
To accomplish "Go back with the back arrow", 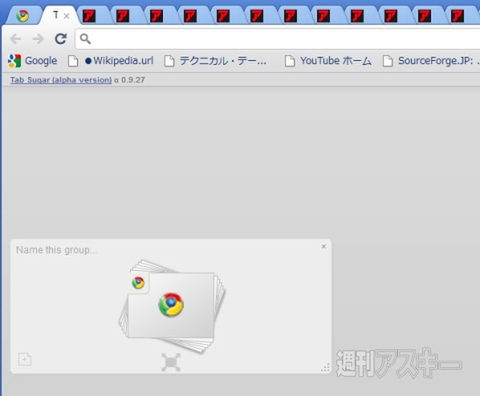I will point(16,39).
